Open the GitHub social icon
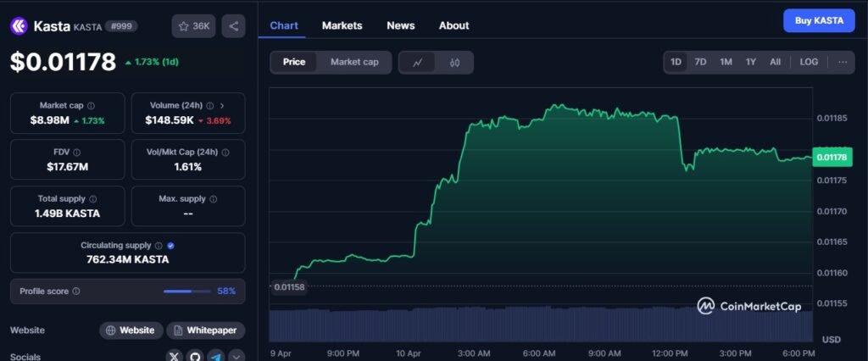Viewport: 868px width, 361px height. pyautogui.click(x=195, y=356)
